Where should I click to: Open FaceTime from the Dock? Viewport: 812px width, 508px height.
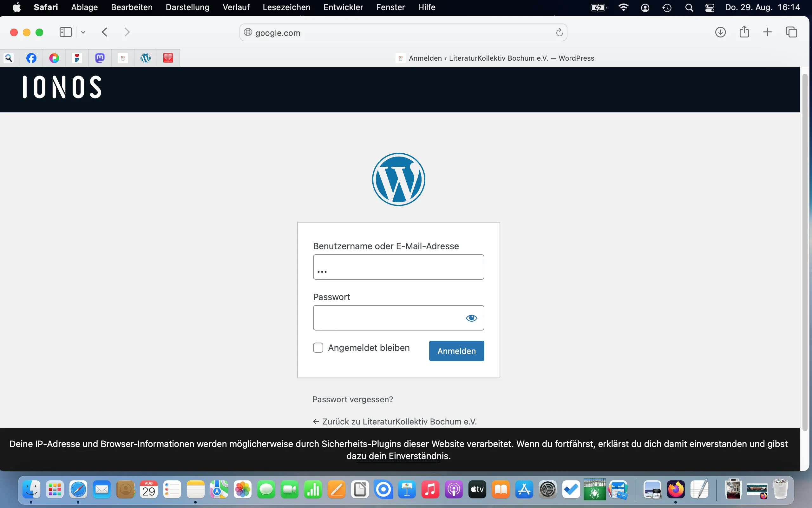(290, 490)
